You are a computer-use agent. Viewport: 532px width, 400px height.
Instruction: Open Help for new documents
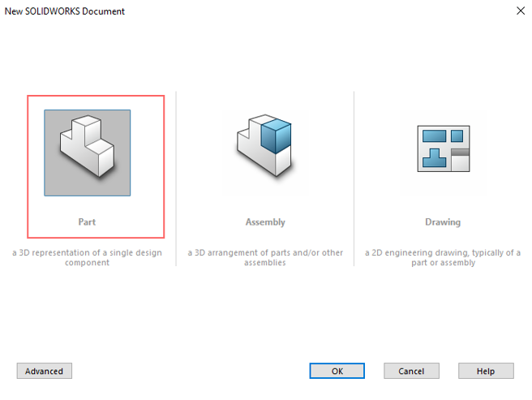tap(486, 371)
